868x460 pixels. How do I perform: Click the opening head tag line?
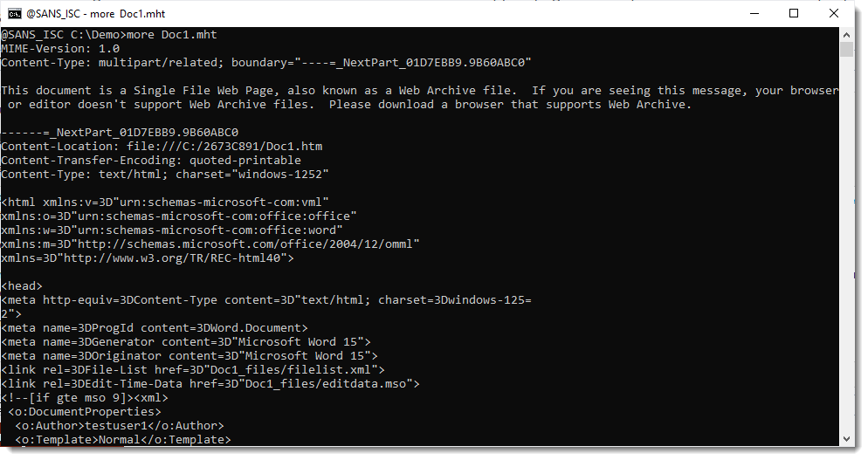pos(22,286)
